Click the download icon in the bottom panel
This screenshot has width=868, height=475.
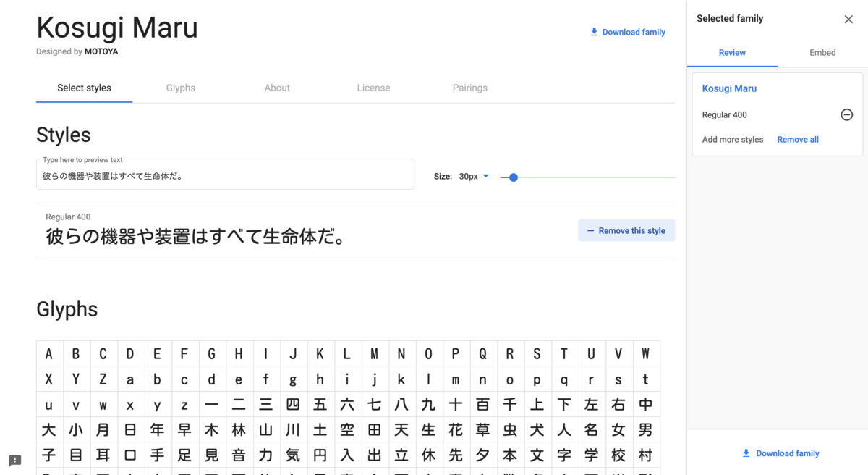(x=746, y=453)
